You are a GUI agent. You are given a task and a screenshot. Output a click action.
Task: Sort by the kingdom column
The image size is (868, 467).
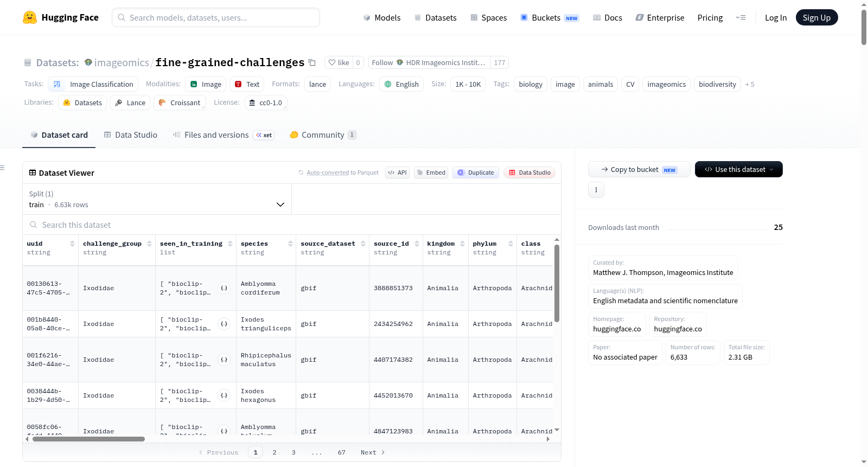click(x=463, y=244)
